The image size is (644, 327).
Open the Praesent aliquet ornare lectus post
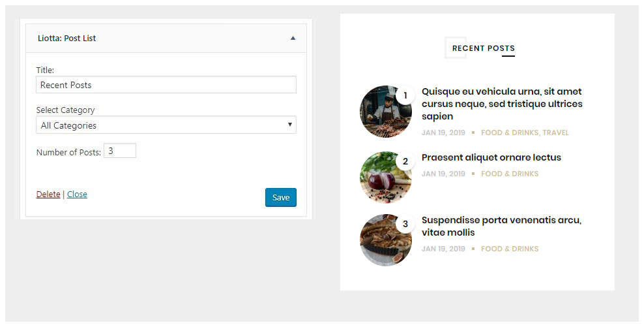491,157
